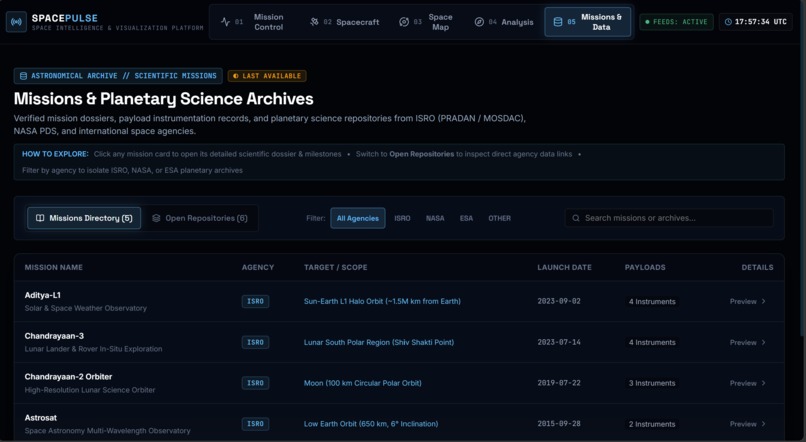Open Preview for Chandrayaan-2 Orbiter
This screenshot has width=806, height=442.
tap(748, 383)
